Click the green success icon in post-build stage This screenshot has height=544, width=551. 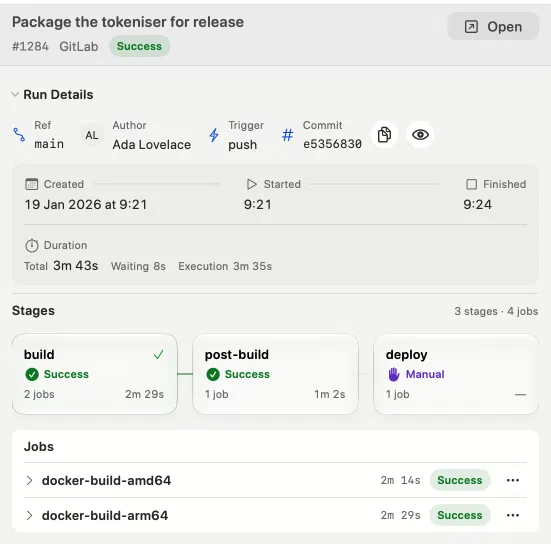(213, 374)
